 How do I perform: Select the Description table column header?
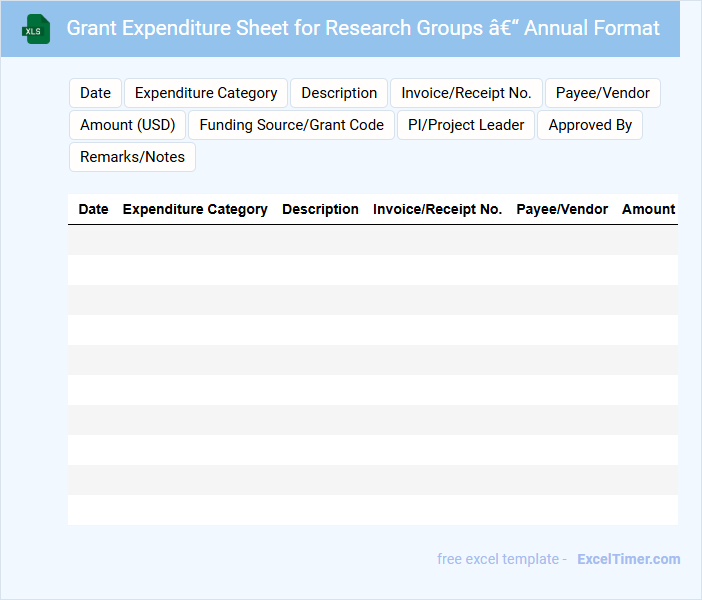coord(320,209)
